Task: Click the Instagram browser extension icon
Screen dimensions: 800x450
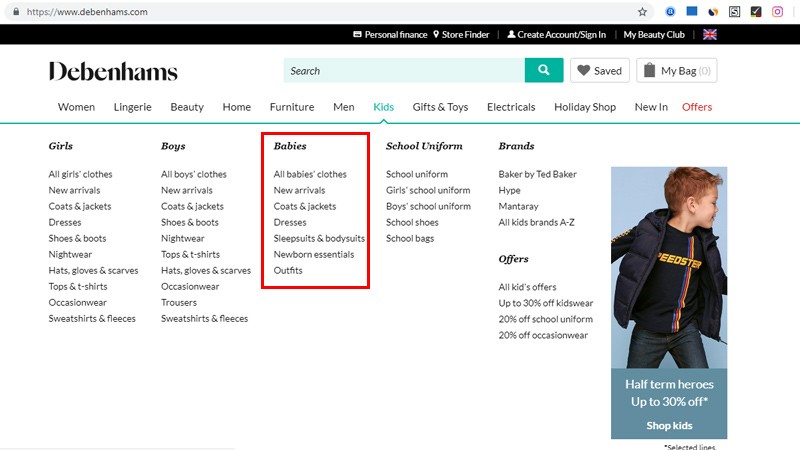Action: pyautogui.click(x=777, y=12)
